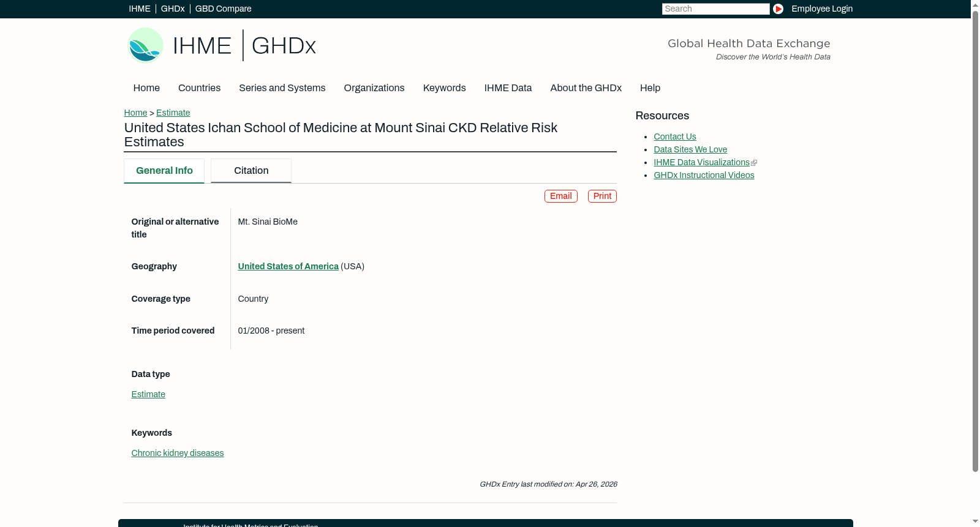
Task: Open the Organizations menu item
Action: 374,88
